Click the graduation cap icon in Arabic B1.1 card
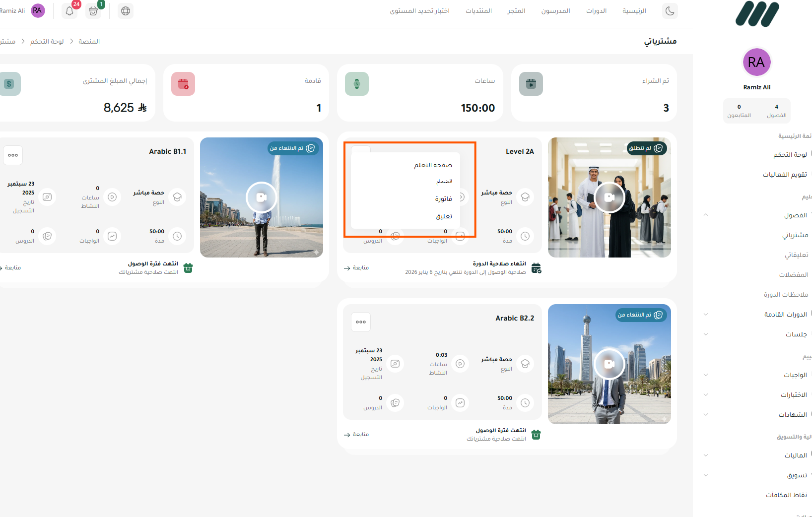This screenshot has width=812, height=517. (x=177, y=197)
